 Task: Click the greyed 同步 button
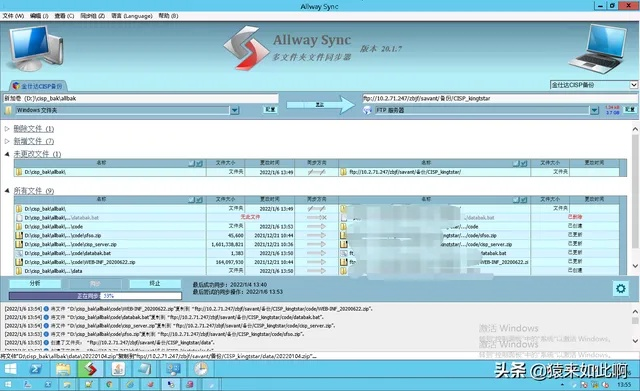point(95,284)
